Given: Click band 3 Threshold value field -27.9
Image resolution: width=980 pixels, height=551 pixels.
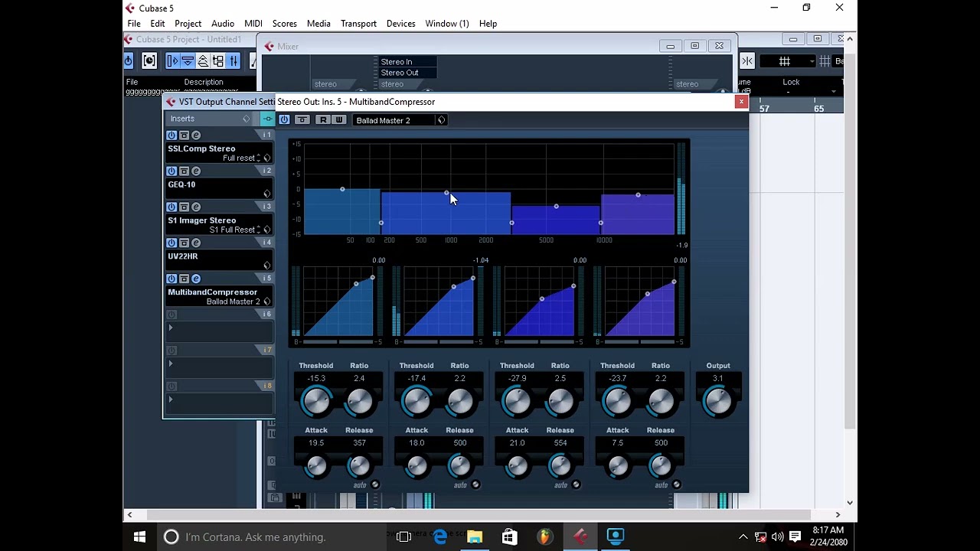Looking at the screenshot, I should click(x=517, y=379).
